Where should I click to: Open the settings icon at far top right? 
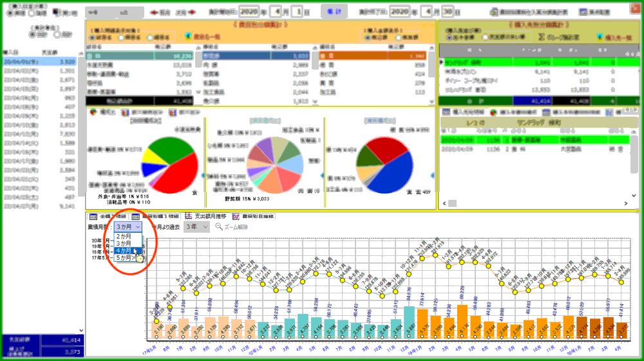(x=583, y=12)
